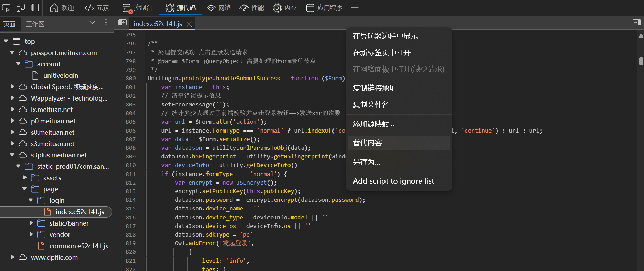This screenshot has width=644, height=271.
Task: Choose 复制链接地址 from the context menu
Action: tap(374, 88)
